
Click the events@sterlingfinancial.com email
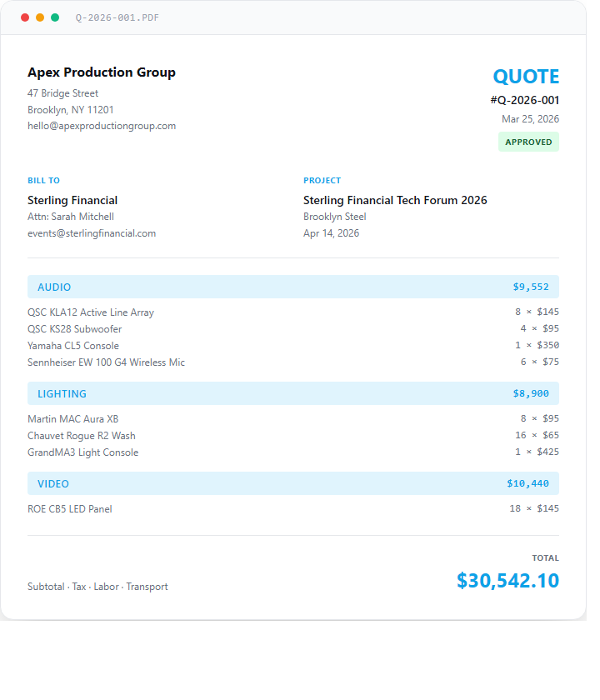[x=92, y=233]
